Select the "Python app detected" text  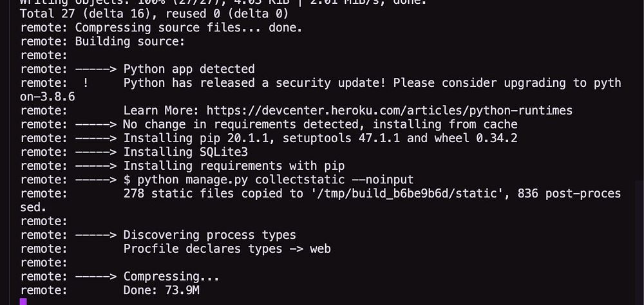tap(189, 69)
